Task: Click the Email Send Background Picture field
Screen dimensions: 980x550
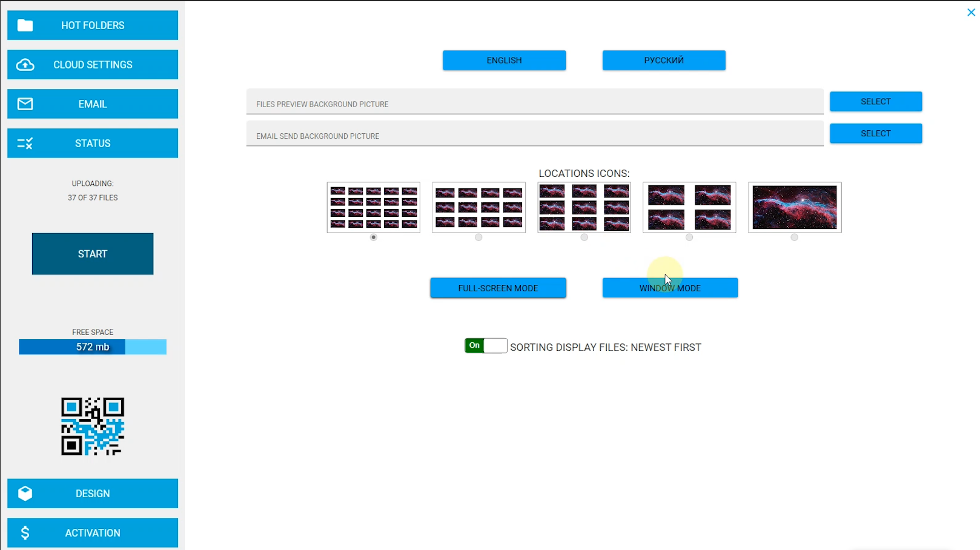Action: 534,134
